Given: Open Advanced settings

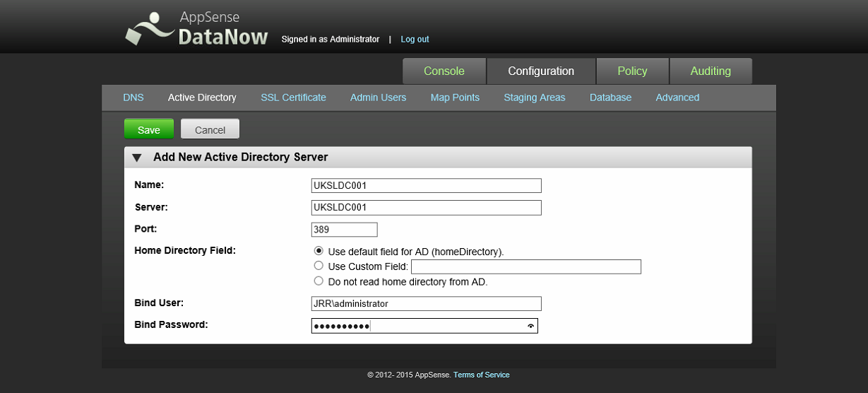Looking at the screenshot, I should tap(677, 98).
